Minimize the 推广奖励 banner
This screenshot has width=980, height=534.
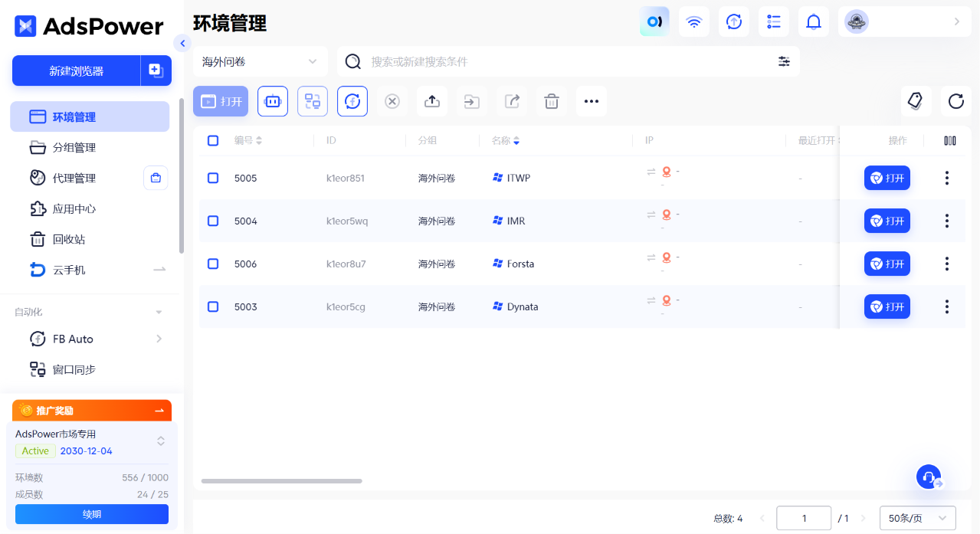point(159,411)
